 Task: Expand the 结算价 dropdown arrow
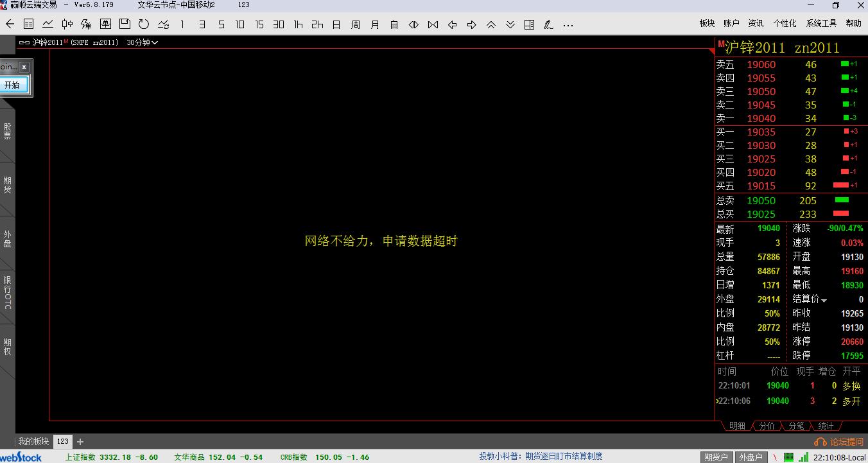[824, 301]
